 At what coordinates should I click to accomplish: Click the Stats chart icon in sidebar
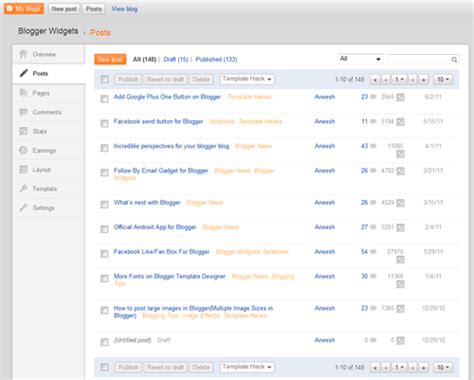(x=23, y=131)
